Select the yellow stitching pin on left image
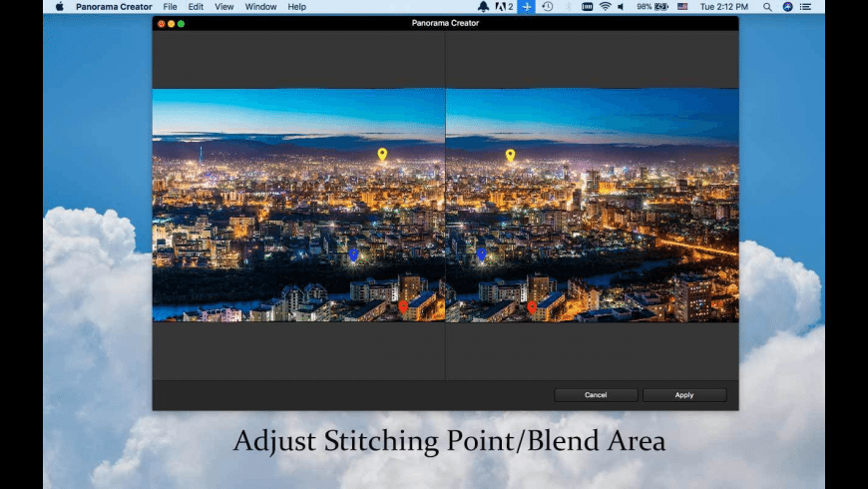868x489 pixels. (382, 154)
